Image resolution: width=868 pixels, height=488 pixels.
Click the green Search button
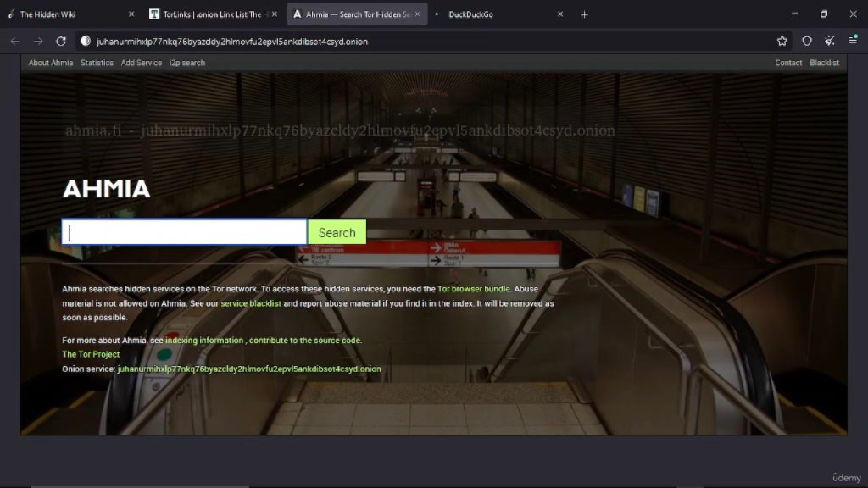pyautogui.click(x=337, y=232)
